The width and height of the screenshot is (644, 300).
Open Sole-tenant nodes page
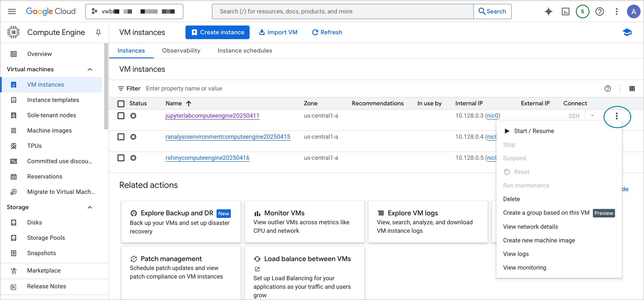point(51,115)
